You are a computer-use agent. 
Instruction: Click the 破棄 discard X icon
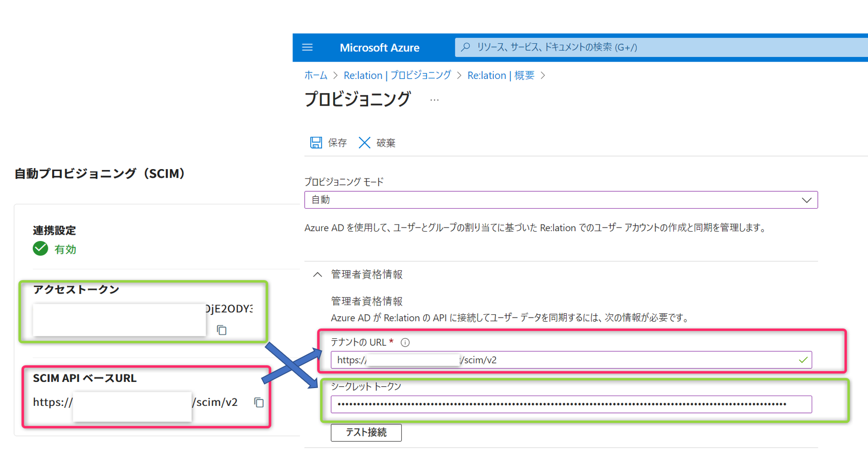point(364,143)
